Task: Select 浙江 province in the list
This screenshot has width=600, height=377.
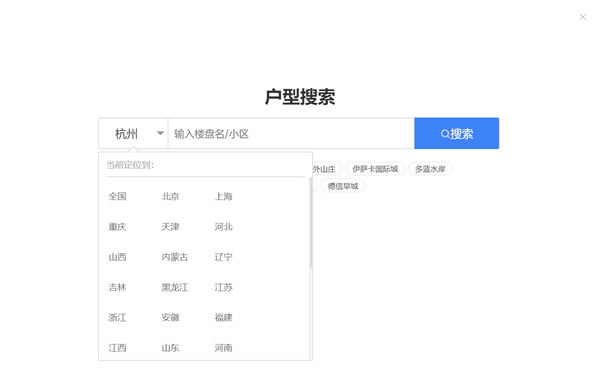Action: [x=117, y=317]
